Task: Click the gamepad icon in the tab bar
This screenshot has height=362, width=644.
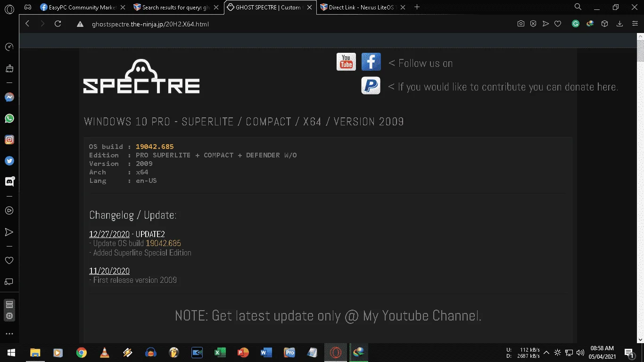Action: pos(28,7)
